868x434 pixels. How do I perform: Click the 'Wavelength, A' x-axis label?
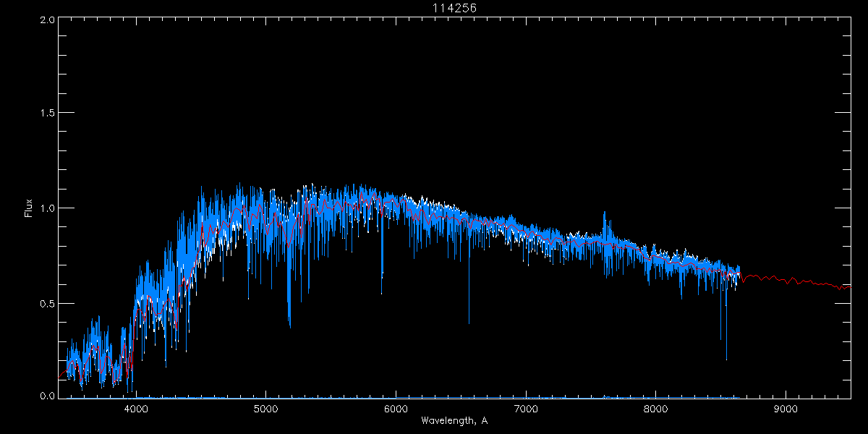tap(454, 421)
